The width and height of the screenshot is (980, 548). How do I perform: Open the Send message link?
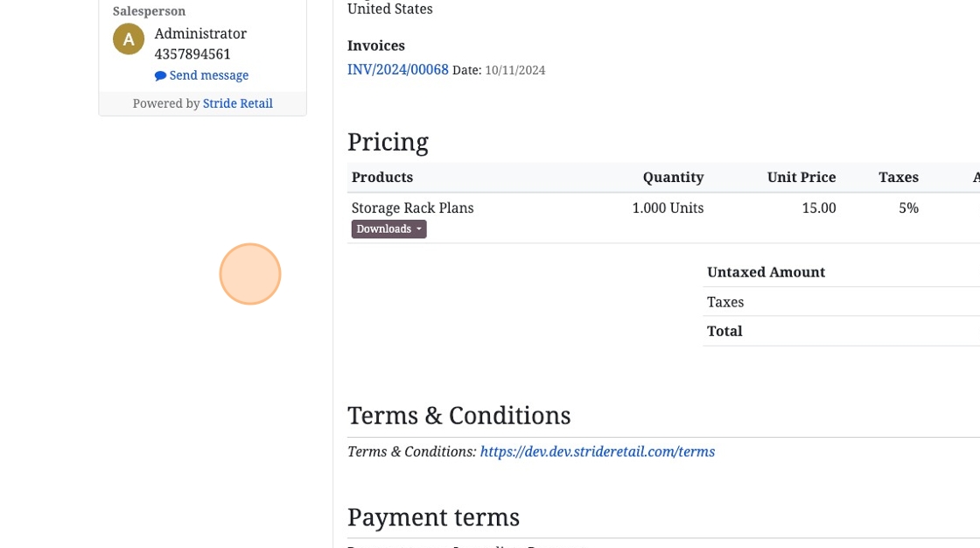click(x=208, y=75)
